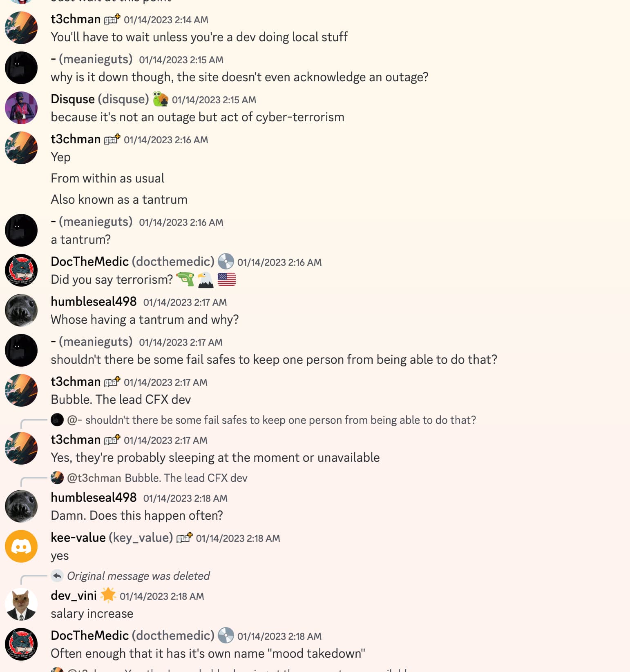This screenshot has height=672, width=630.
Task: Click the humbleseal498 username above 'Damn. Does this happen often?'
Action: 94,497
